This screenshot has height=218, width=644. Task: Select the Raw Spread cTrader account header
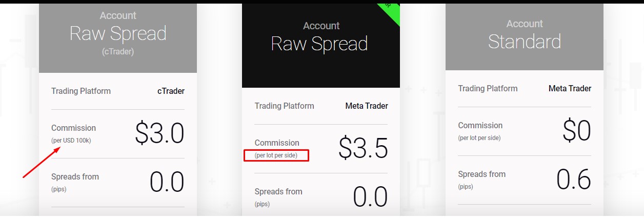118,38
